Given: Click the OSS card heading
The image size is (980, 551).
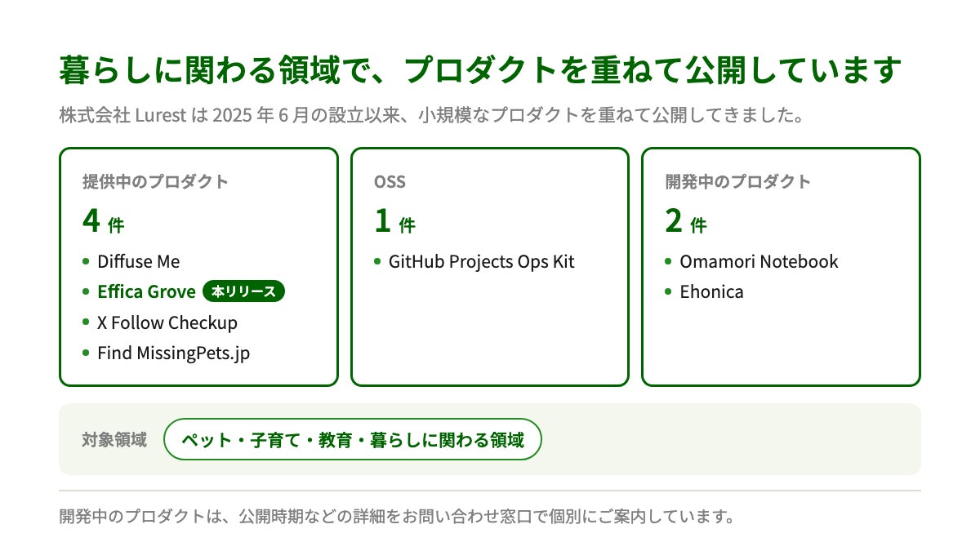Looking at the screenshot, I should pyautogui.click(x=390, y=181).
